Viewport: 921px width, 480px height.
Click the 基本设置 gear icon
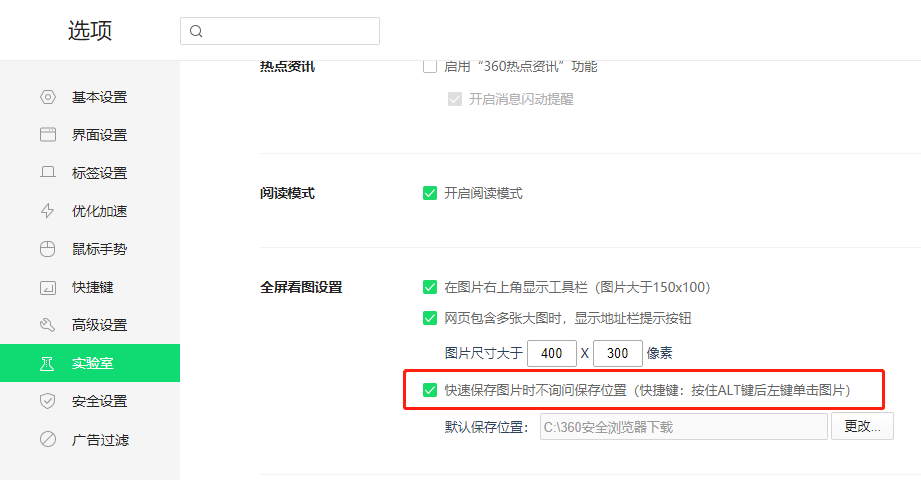48,97
